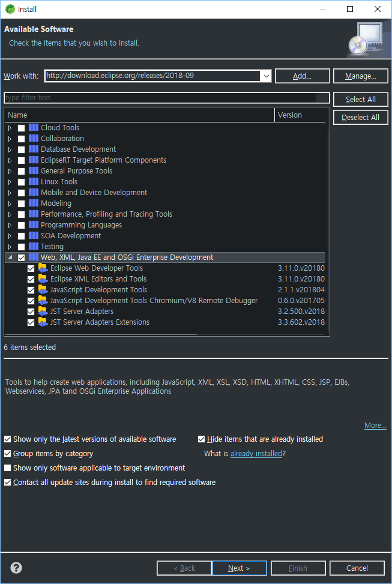Screen dimensions: 392x584
Task: Click Deselect All button
Action: click(360, 117)
